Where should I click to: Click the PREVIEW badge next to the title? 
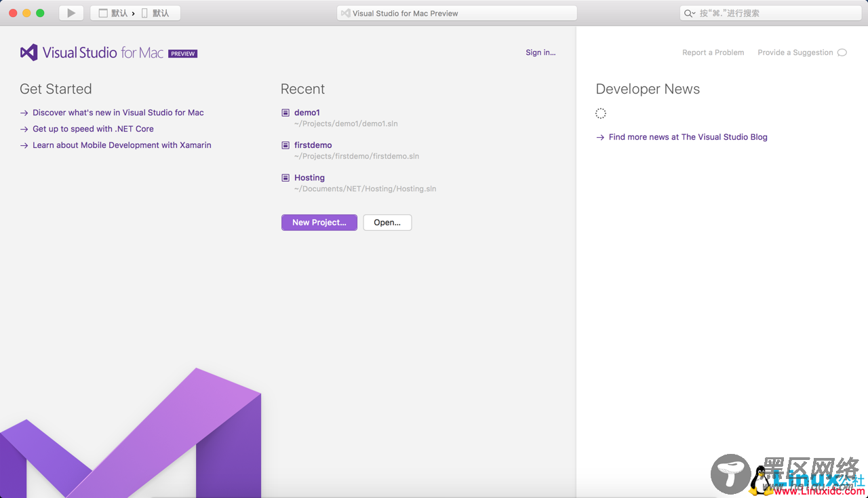point(182,54)
